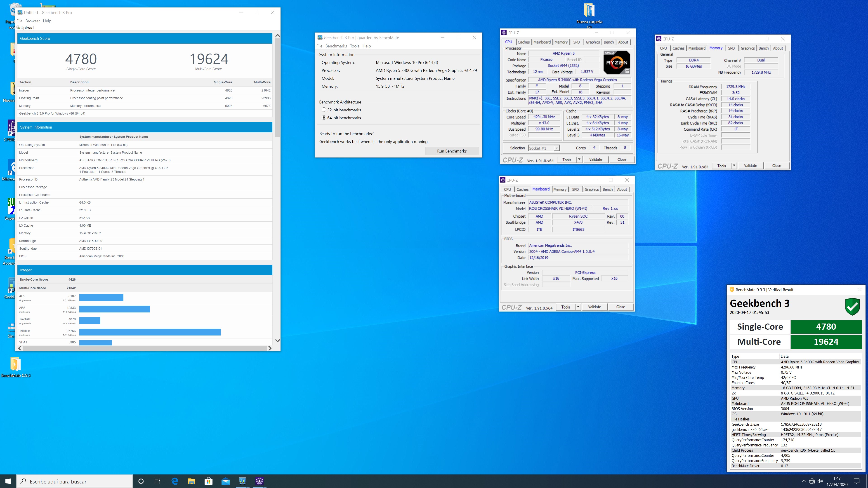Show hidden system tray icons
Screen dimensions: 868x488
point(803,481)
